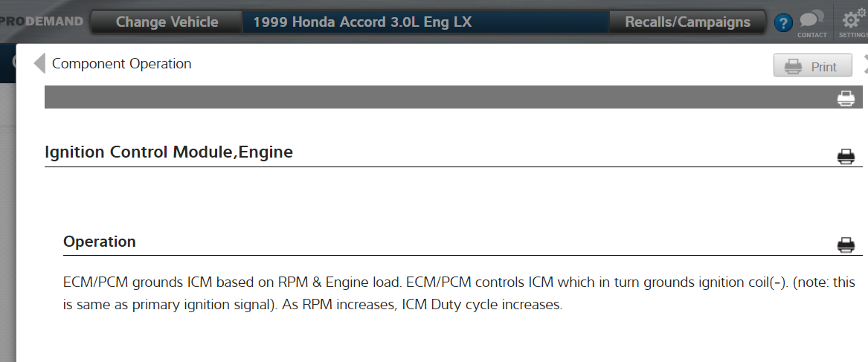This screenshot has height=362, width=868.
Task: Click the empty gray header bar
Action: click(x=431, y=97)
